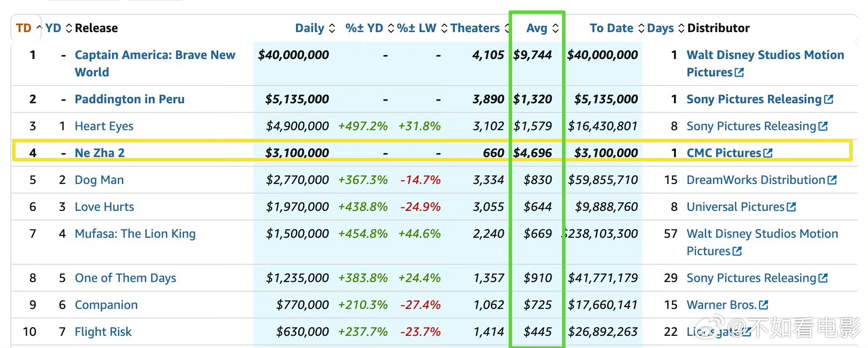
Task: Select Mufasa theaters count 2,240
Action: click(488, 234)
